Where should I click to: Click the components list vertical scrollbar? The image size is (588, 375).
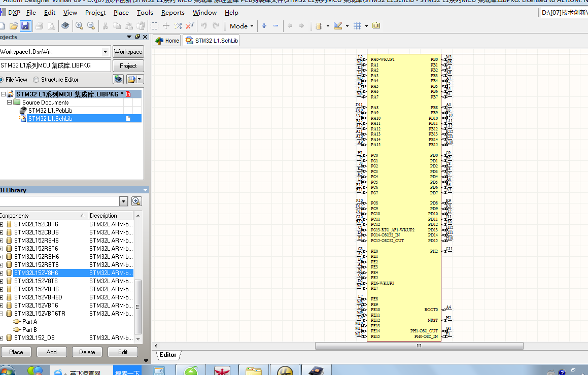tap(137, 306)
